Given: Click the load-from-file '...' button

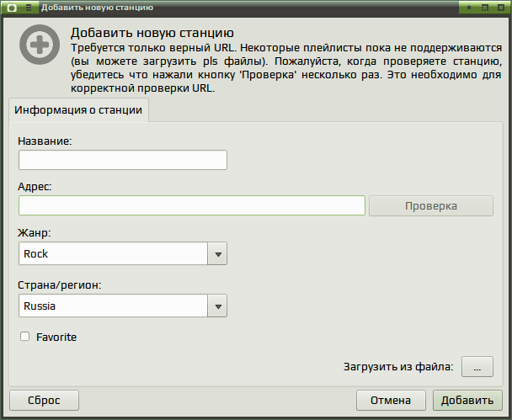Looking at the screenshot, I should point(477,367).
